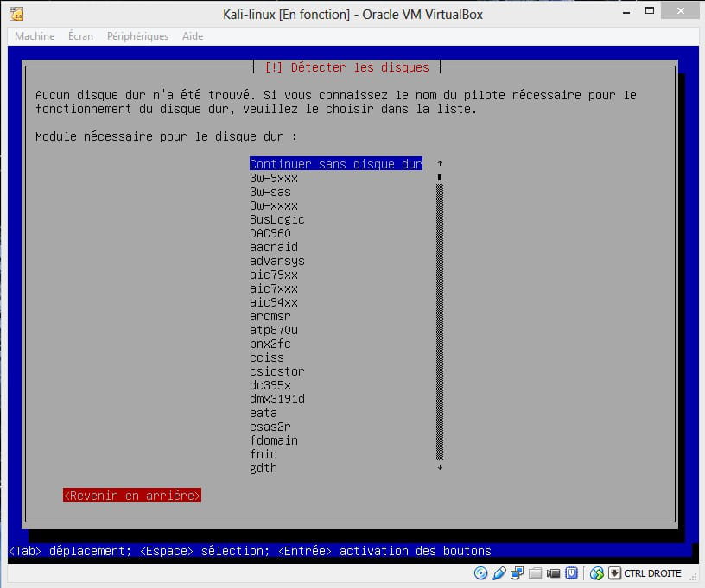Click the mouse integration status icon
This screenshot has height=588, width=705.
point(596,573)
